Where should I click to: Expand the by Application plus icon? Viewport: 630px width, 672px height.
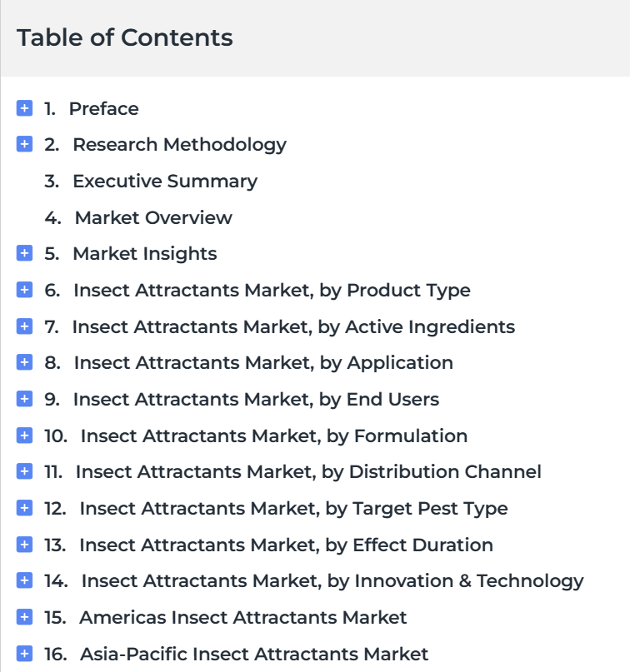(24, 362)
